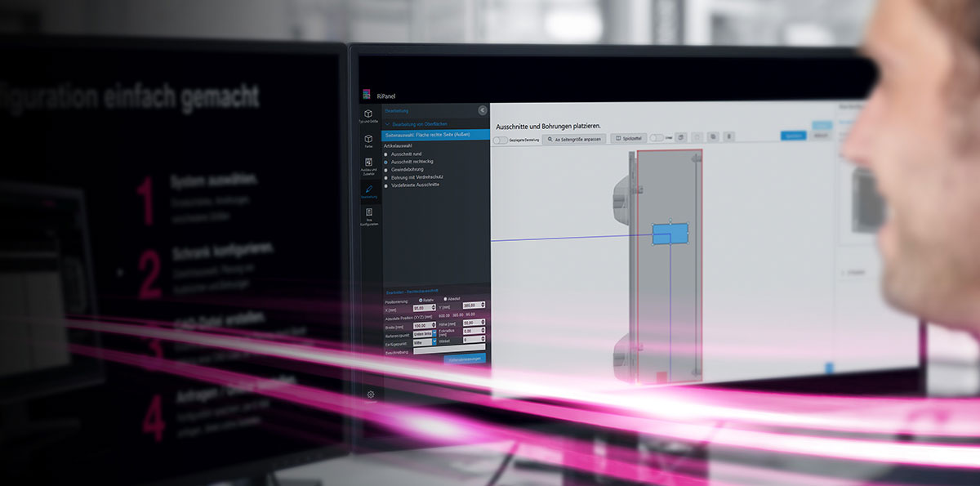
Task: Open the Einfügepunkt dropdown
Action: tap(424, 342)
